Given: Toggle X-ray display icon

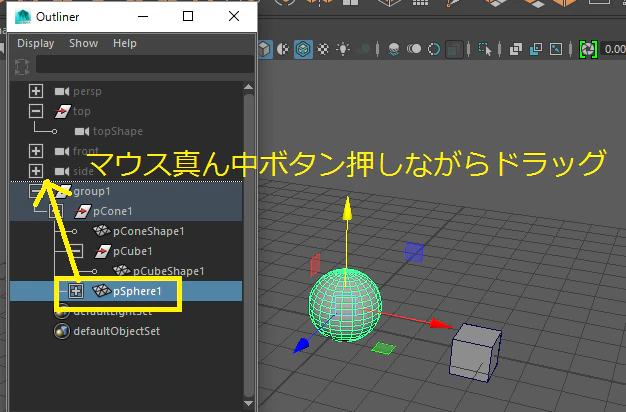Looking at the screenshot, I should click(x=516, y=49).
